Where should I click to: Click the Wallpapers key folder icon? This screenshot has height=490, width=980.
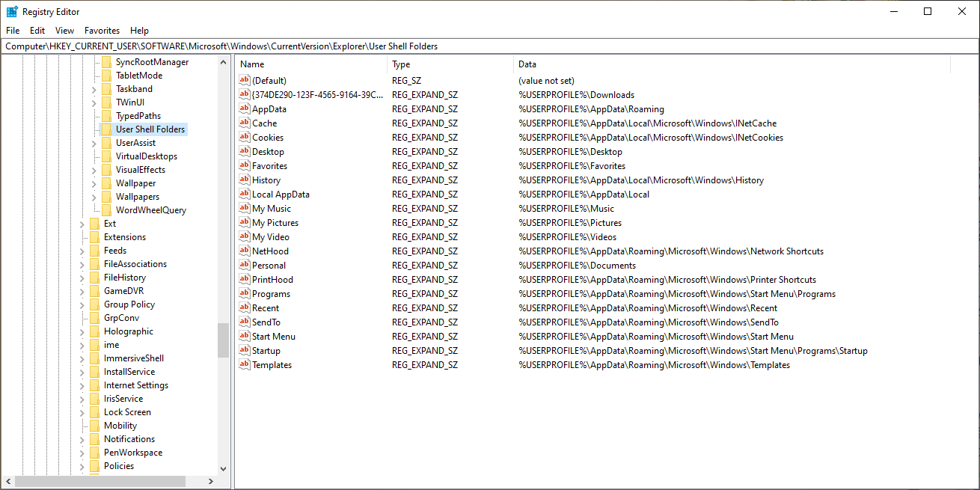click(x=106, y=197)
